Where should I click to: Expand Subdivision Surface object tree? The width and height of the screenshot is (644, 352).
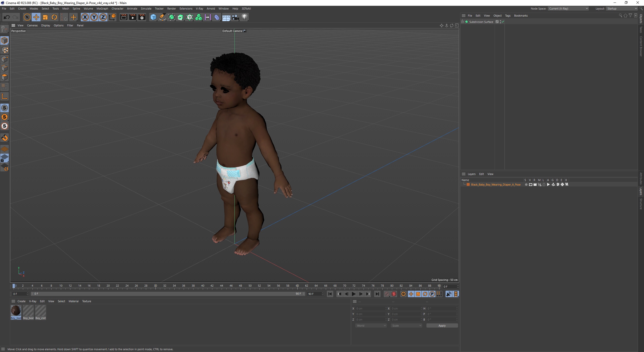[463, 22]
